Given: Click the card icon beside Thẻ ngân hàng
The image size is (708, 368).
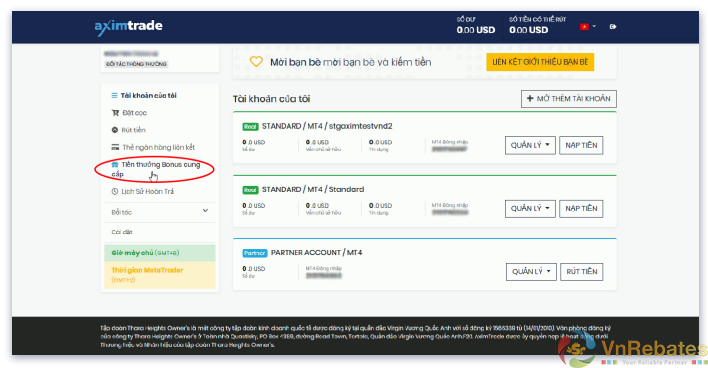Looking at the screenshot, I should tap(115, 147).
